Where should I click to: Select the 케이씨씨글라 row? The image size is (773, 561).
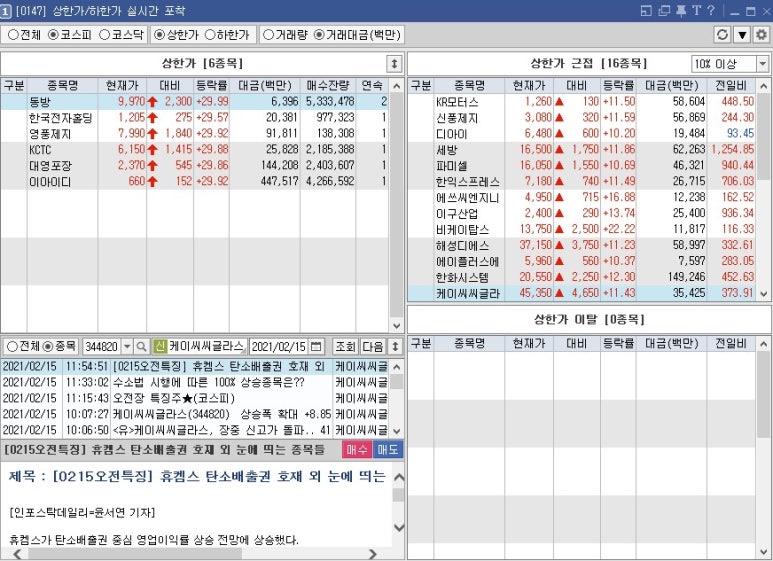582,293
